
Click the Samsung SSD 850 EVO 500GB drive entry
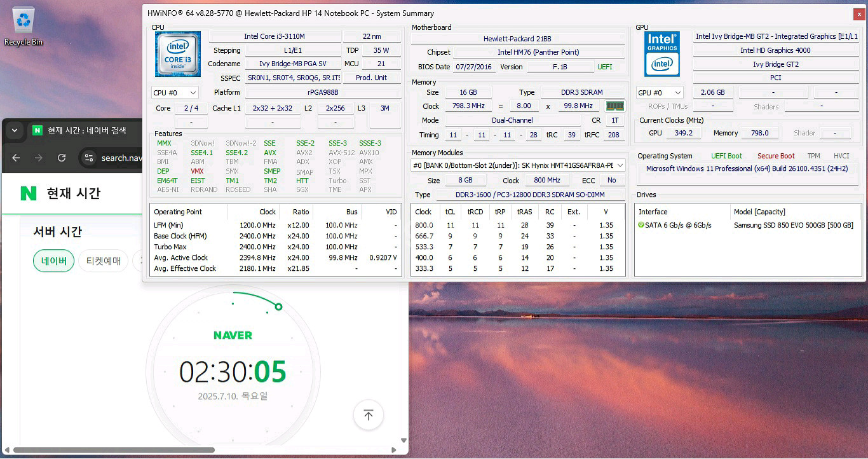[x=793, y=225]
